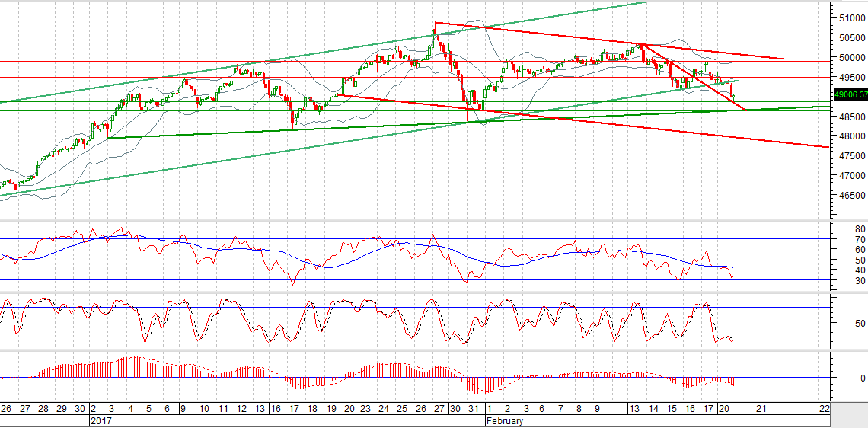Click the 48000 price axis label
The height and width of the screenshot is (428, 868).
(x=854, y=136)
